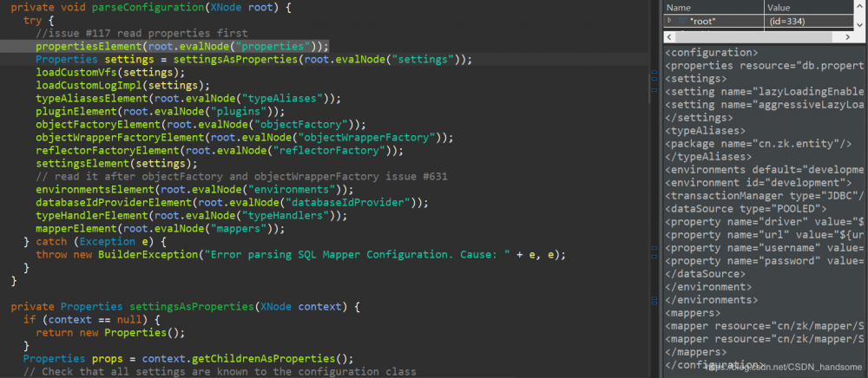
Task: Expand the "root" variable tree node
Action: point(670,21)
